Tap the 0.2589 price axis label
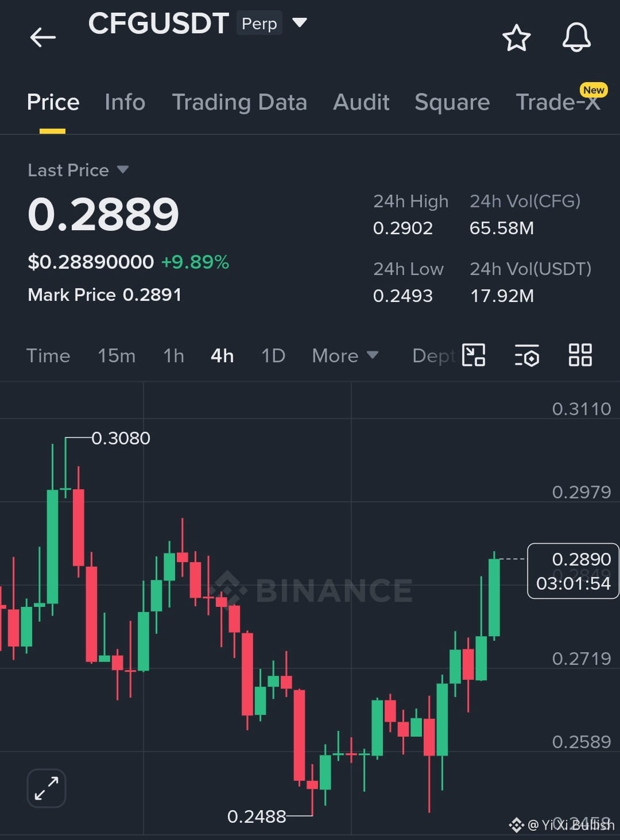This screenshot has height=840, width=620. pos(582,742)
